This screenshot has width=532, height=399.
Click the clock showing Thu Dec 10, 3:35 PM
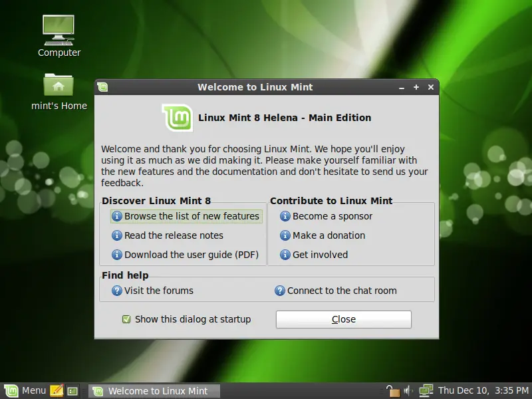pos(483,390)
